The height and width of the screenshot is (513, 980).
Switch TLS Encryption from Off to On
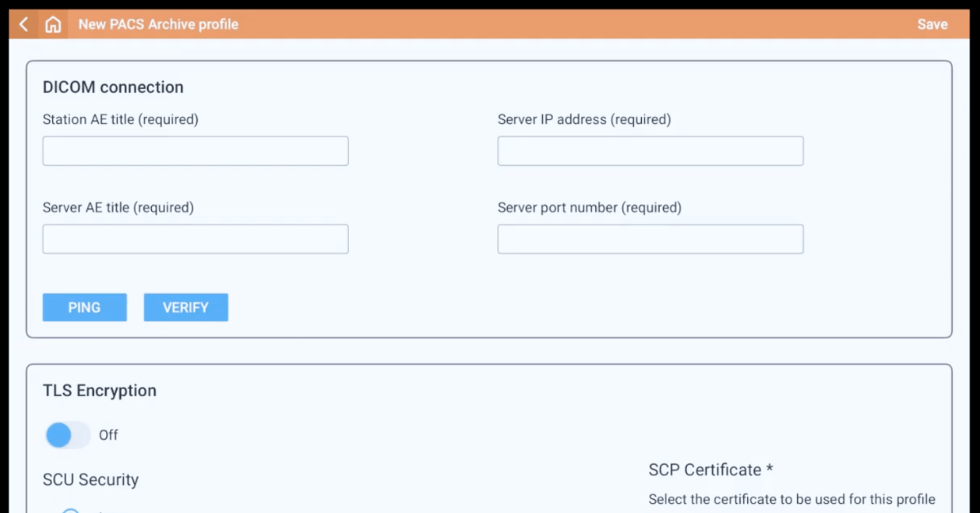click(x=67, y=435)
